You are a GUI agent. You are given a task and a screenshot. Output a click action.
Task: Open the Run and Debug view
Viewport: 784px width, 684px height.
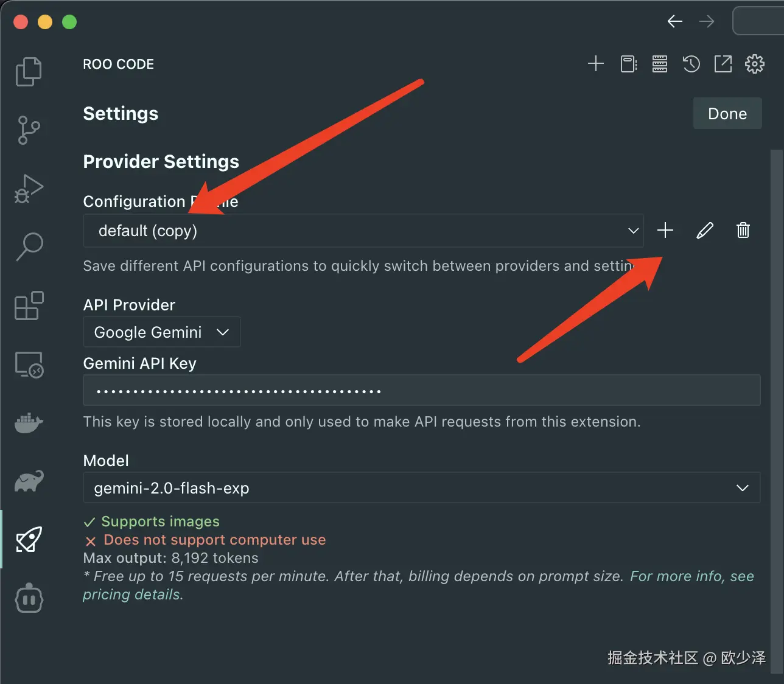click(29, 189)
